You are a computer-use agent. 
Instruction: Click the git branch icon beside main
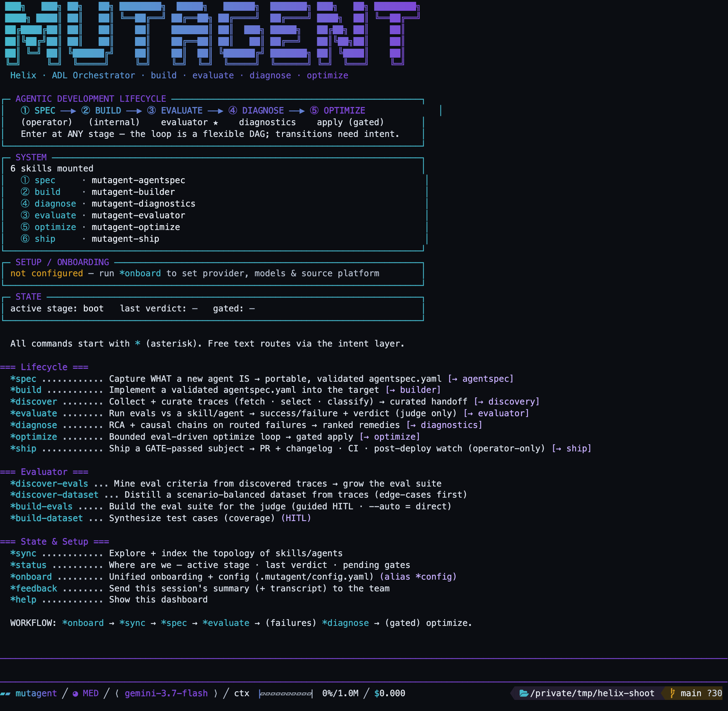pyautogui.click(x=673, y=693)
